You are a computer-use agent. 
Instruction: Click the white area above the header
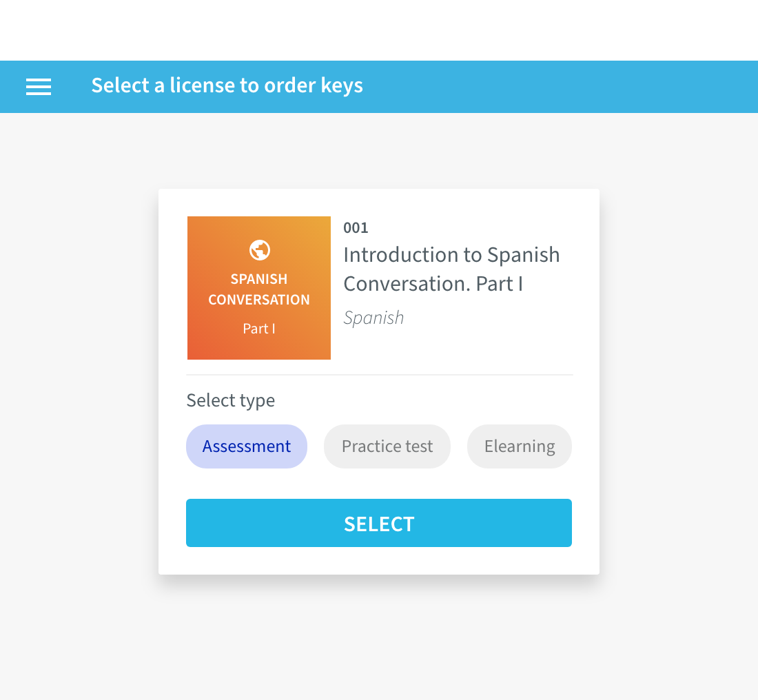(x=379, y=30)
